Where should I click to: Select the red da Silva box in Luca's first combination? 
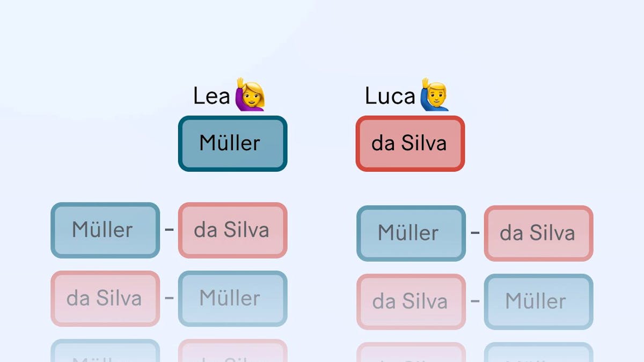[x=539, y=233]
